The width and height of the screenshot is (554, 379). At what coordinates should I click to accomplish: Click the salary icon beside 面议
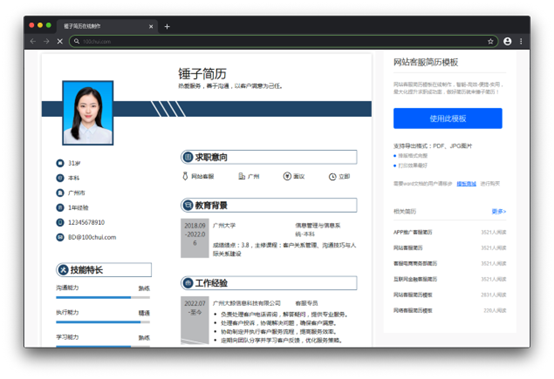click(x=287, y=176)
